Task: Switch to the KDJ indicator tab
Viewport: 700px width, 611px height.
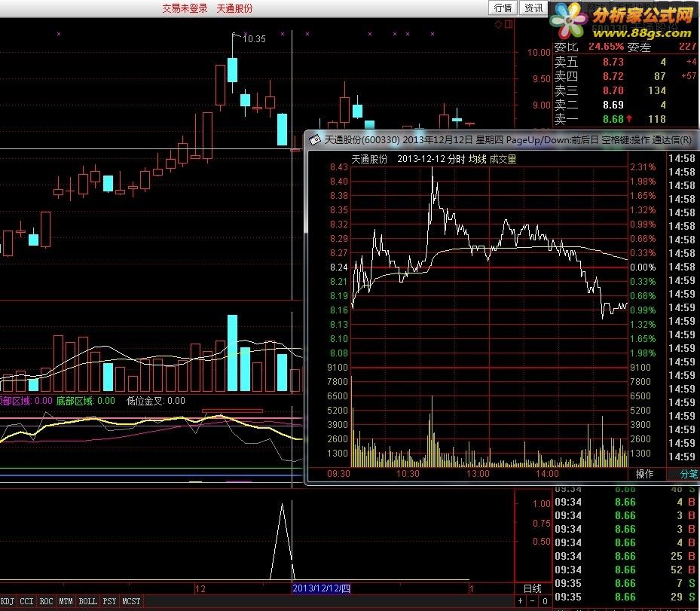Action: (x=7, y=601)
